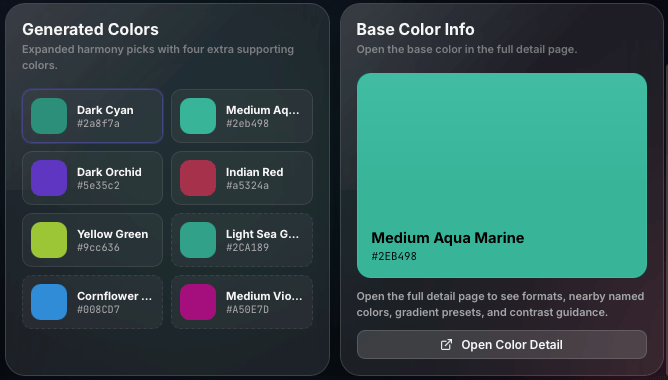
Task: Click the Base Color Info heading
Action: 415,29
